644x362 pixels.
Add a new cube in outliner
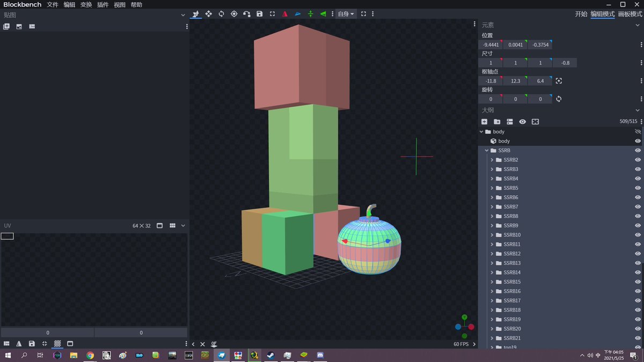(484, 122)
